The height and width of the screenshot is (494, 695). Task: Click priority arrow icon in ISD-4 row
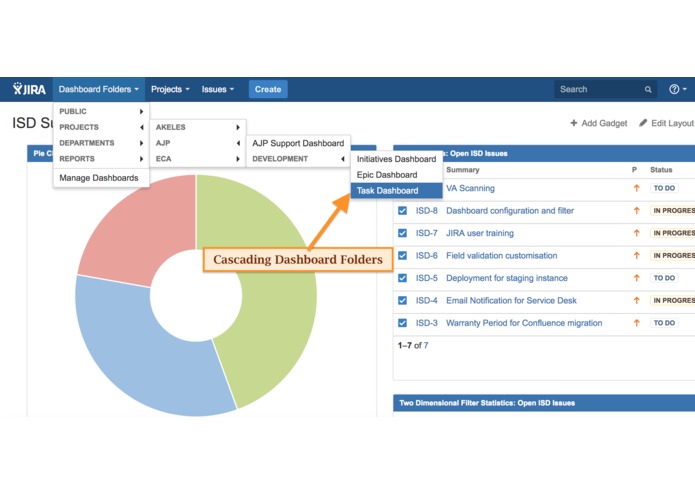coord(636,300)
